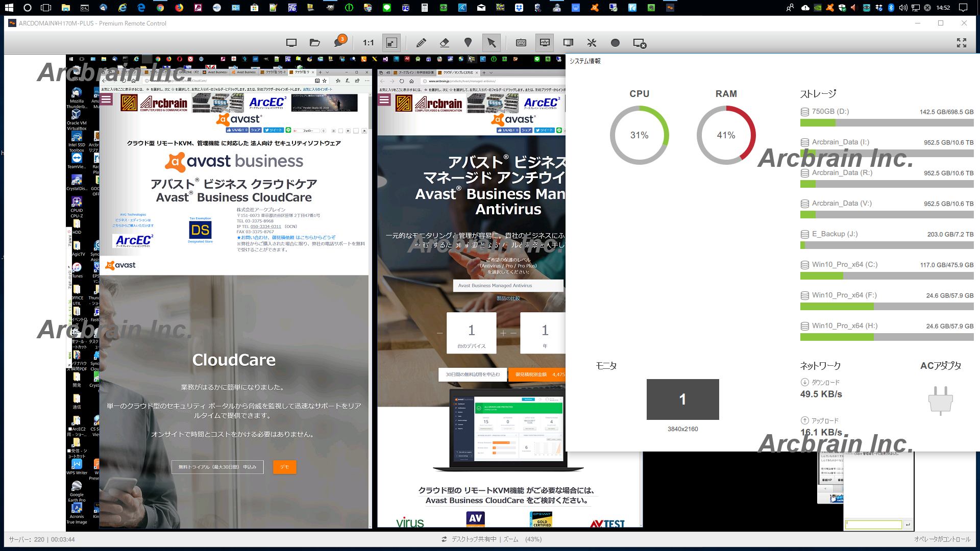Click the Win10_Pro_x64 (C:) storage usage bar
This screenshot has height=551, width=980.
(887, 276)
